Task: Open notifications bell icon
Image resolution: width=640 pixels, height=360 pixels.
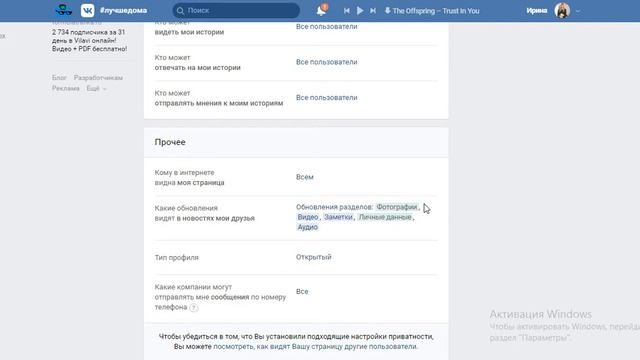Action: [322, 10]
